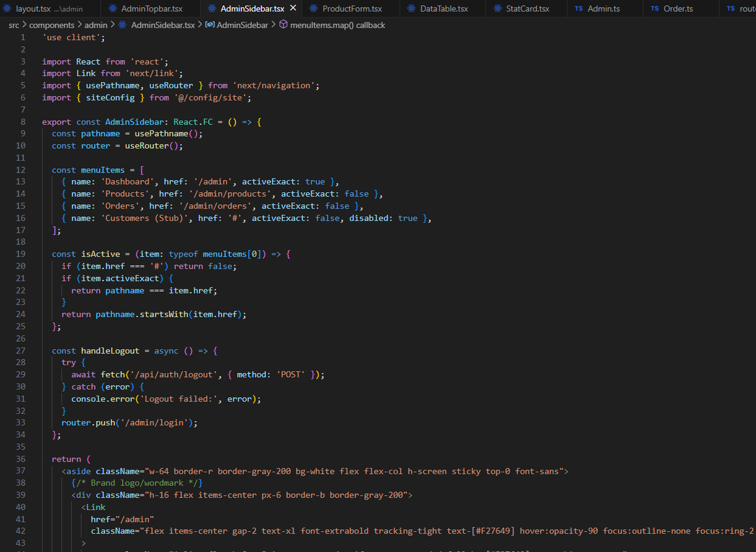Click the TS icon on Order.ts tab

click(655, 9)
